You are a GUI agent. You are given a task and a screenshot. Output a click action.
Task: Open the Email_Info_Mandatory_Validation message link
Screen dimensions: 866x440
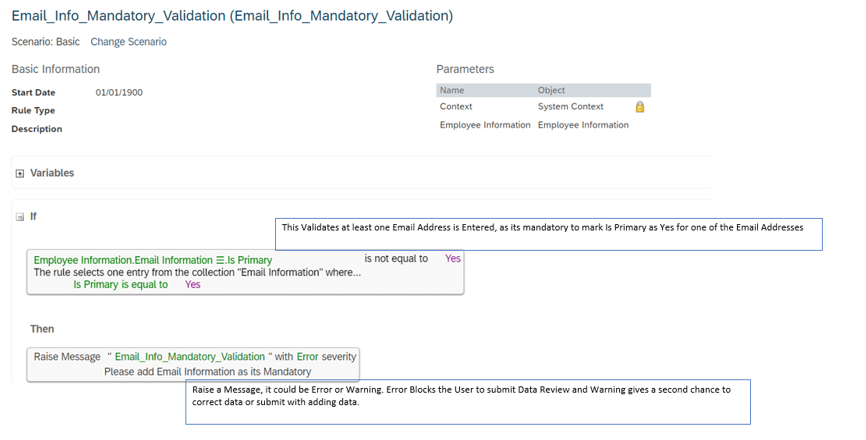[x=189, y=357]
